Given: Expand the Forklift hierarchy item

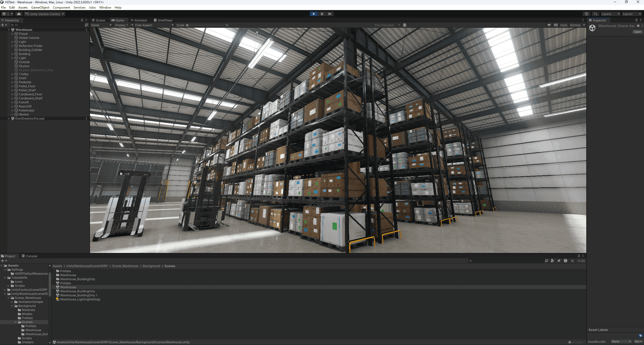Looking at the screenshot, I should coord(12,102).
